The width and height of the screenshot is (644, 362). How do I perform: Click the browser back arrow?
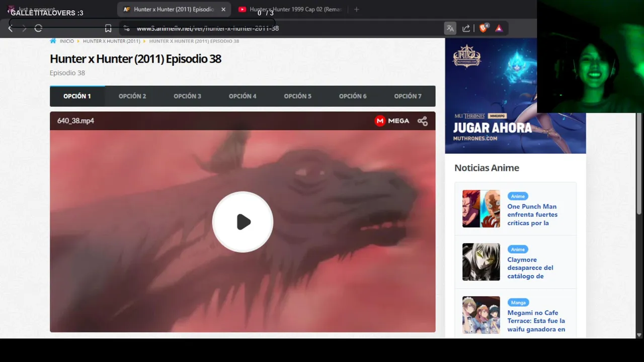(10, 28)
